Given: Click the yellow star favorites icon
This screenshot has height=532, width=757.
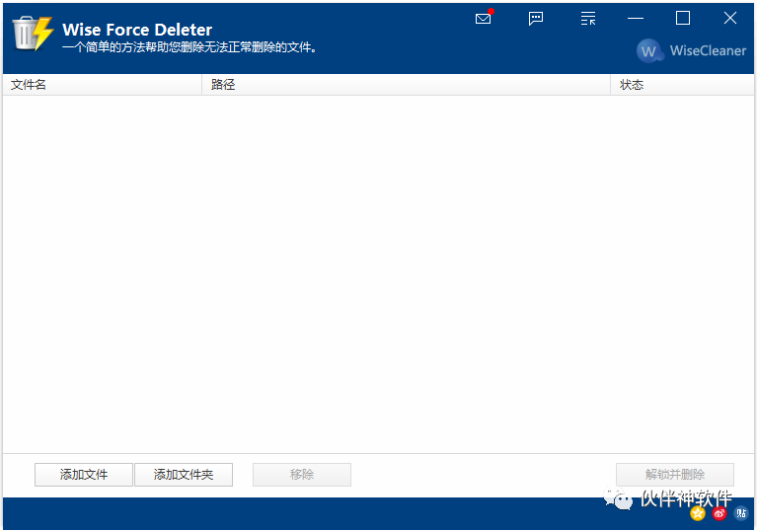Looking at the screenshot, I should coord(697,513).
